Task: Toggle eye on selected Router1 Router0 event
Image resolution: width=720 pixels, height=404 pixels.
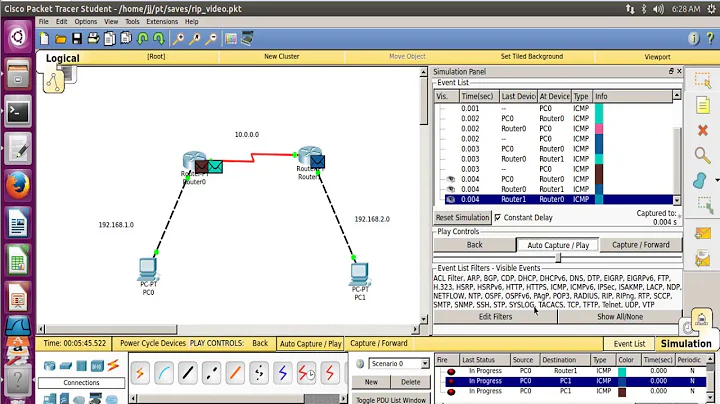Action: coord(450,199)
